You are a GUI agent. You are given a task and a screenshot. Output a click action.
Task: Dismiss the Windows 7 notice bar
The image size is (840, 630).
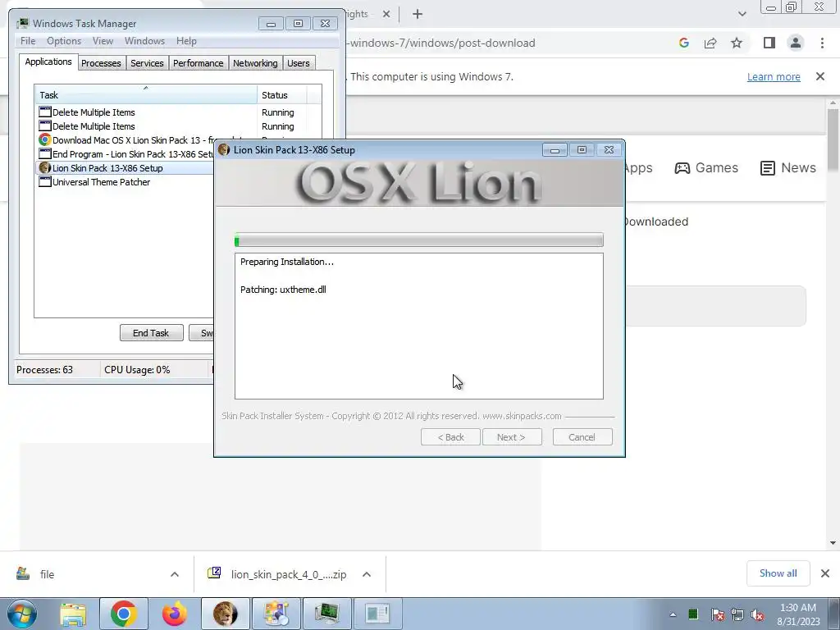pyautogui.click(x=820, y=76)
